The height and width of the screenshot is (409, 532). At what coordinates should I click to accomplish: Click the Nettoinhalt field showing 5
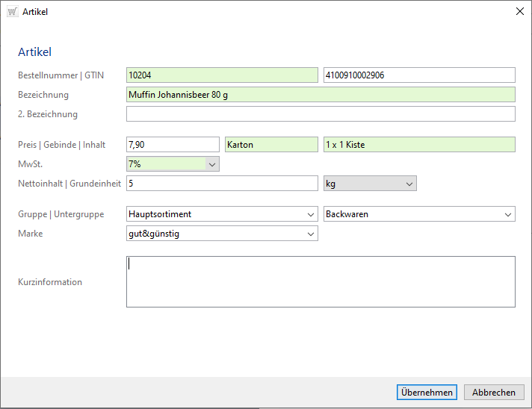tap(222, 184)
